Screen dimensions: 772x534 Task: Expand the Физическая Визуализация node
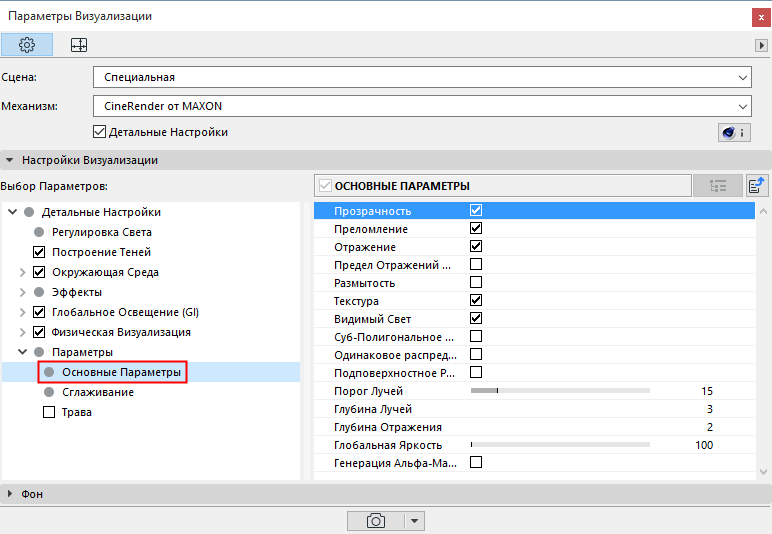click(22, 332)
